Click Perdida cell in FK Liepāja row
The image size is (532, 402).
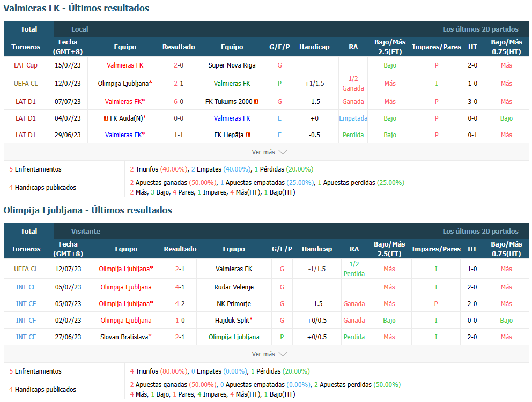tap(353, 135)
